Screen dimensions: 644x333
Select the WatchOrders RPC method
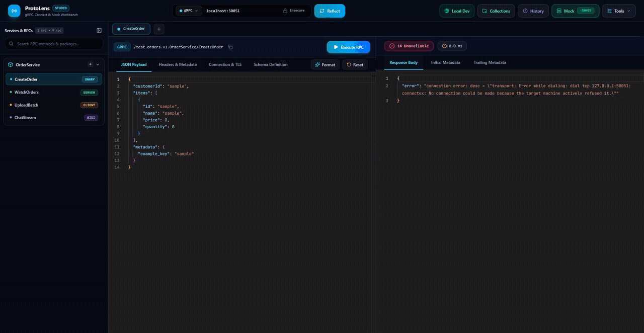(x=54, y=92)
